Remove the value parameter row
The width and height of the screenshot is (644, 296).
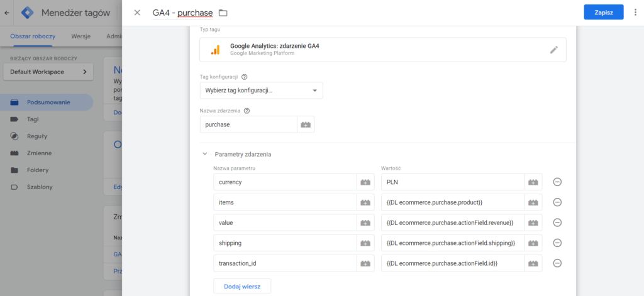point(557,222)
